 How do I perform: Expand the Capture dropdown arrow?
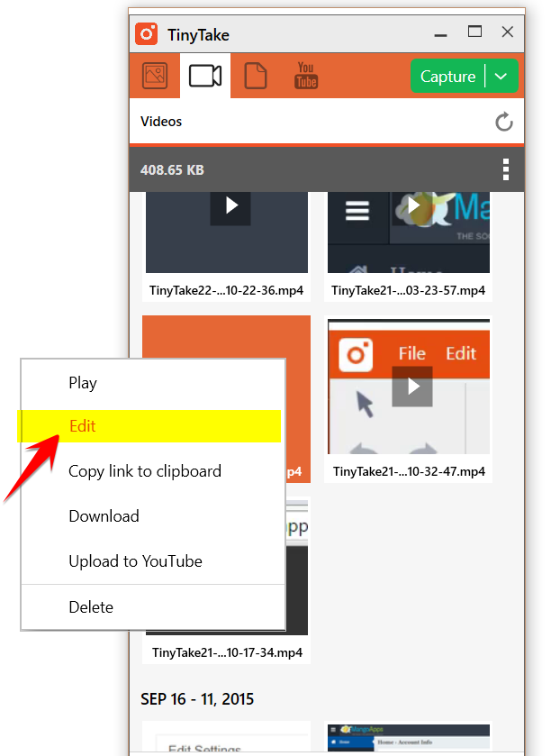(x=501, y=77)
